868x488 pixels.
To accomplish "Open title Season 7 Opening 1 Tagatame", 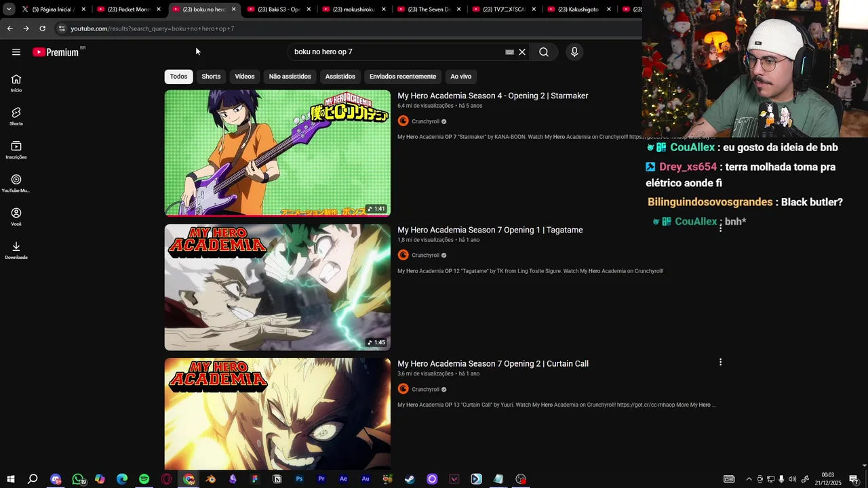I will (490, 230).
